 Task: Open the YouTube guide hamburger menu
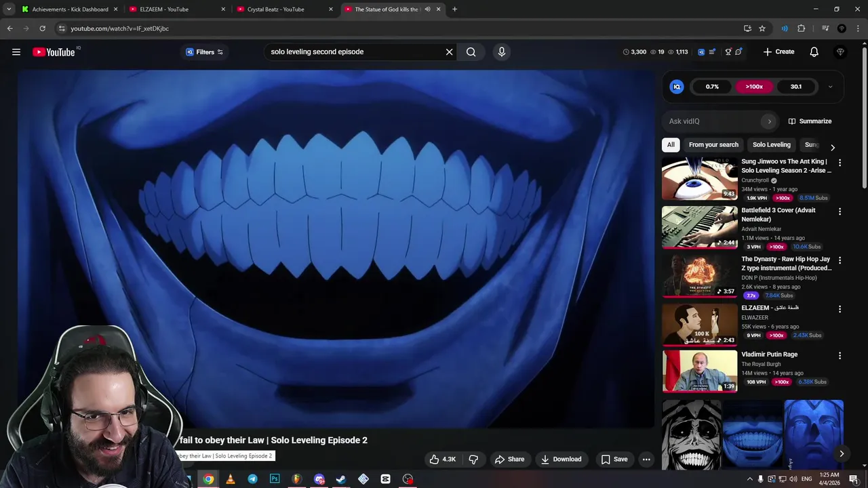16,52
